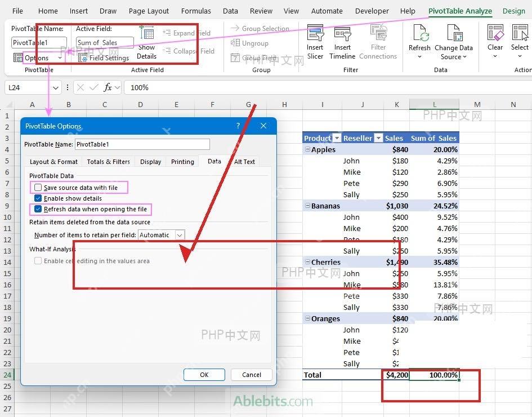The image size is (532, 417).
Task: Select the Layout & Format tab
Action: (53, 162)
